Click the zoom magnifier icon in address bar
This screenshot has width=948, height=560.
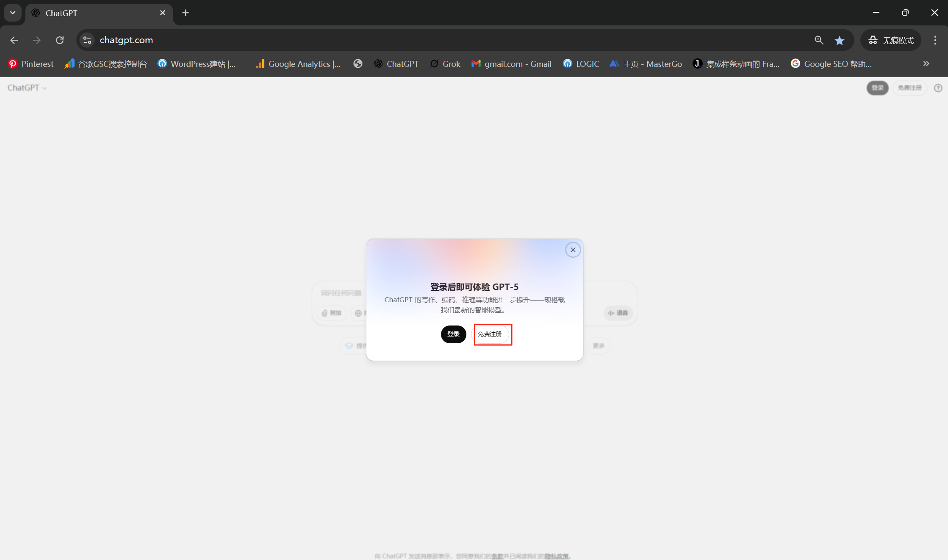[819, 40]
